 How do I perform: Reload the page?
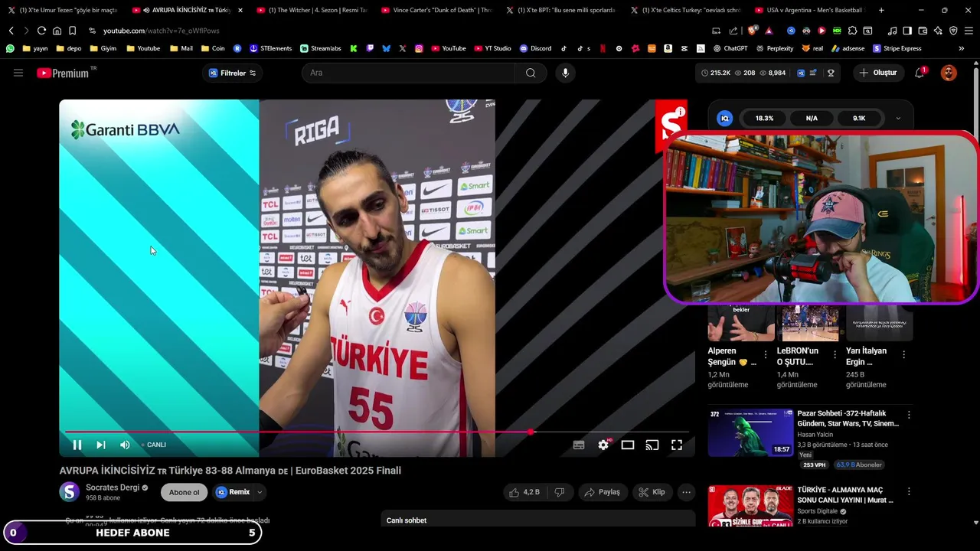click(41, 31)
